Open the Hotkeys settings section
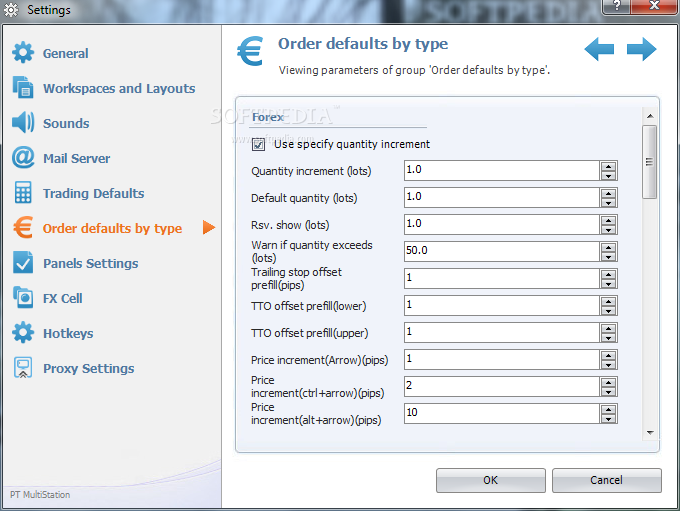 (x=68, y=333)
